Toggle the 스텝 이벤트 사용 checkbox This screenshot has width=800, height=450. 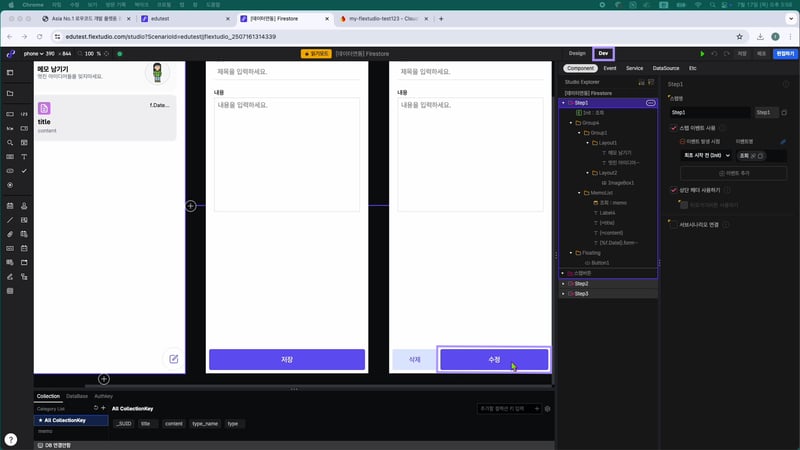tap(673, 128)
